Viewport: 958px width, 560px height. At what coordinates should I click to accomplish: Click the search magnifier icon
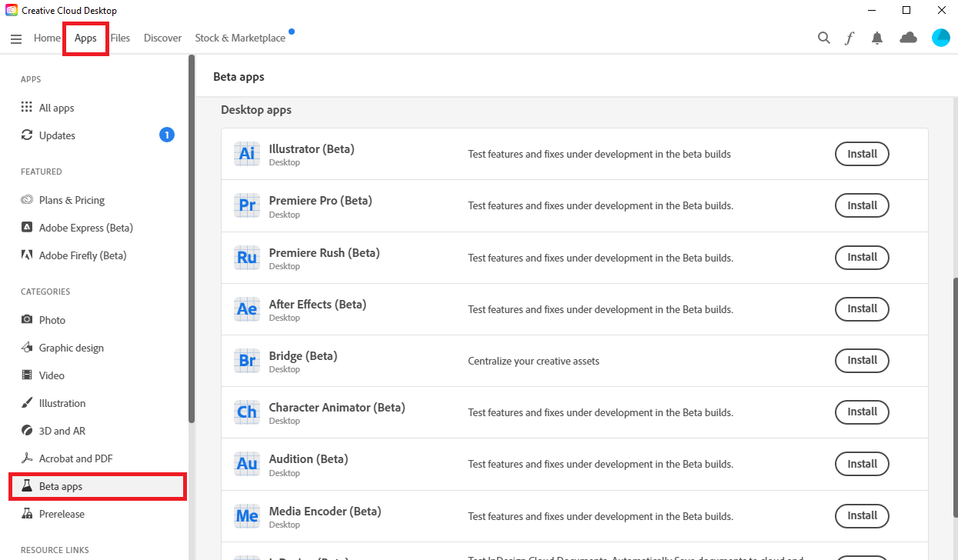point(824,38)
